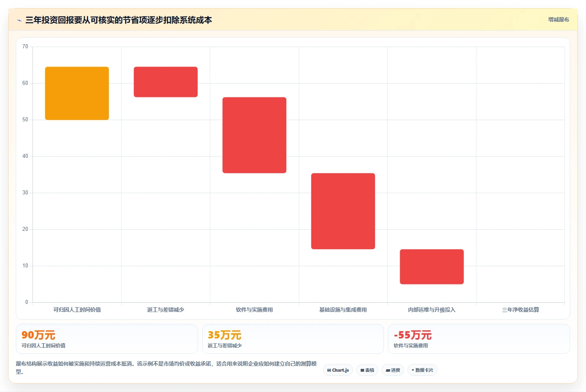Click the y-axis value 40
The image size is (586, 392).
(x=25, y=156)
